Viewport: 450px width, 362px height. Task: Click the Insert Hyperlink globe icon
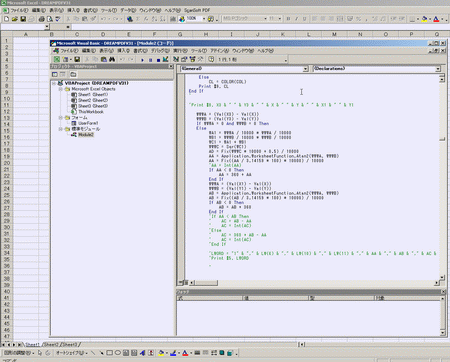click(130, 19)
